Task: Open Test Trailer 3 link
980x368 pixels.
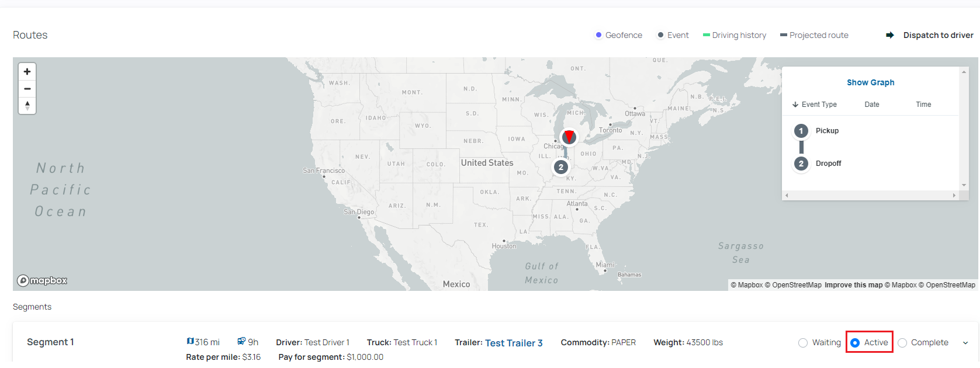Action: [x=514, y=343]
